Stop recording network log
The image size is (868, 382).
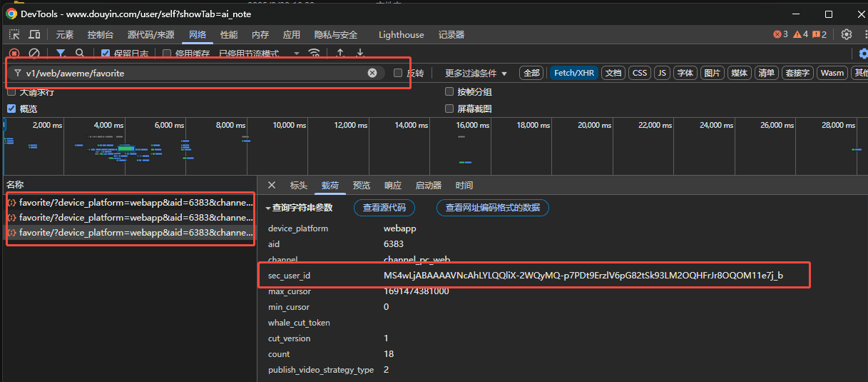pos(14,54)
